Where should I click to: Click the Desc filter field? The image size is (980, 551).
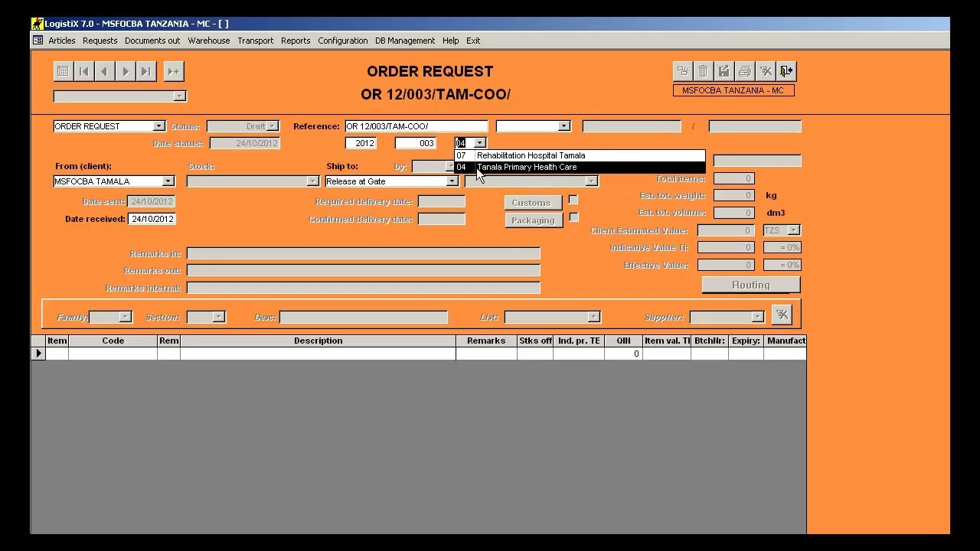click(x=364, y=317)
